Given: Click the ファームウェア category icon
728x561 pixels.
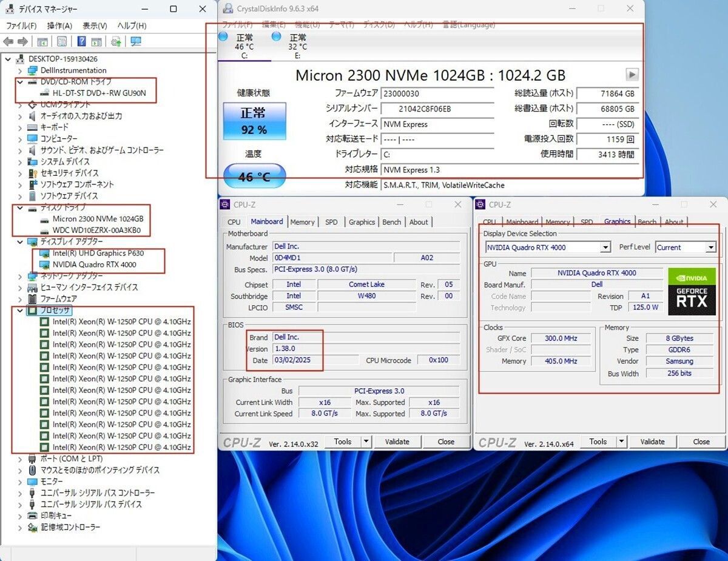Looking at the screenshot, I should tap(33, 299).
